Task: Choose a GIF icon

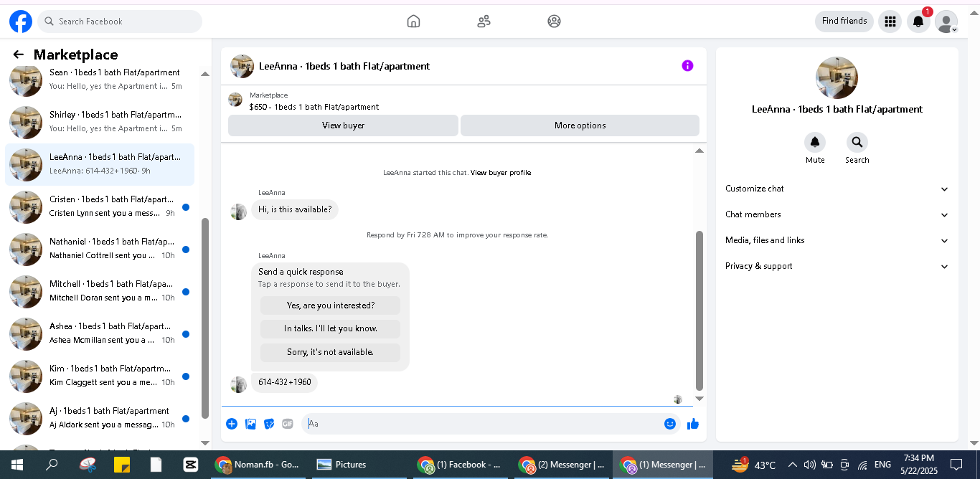Action: pos(288,424)
